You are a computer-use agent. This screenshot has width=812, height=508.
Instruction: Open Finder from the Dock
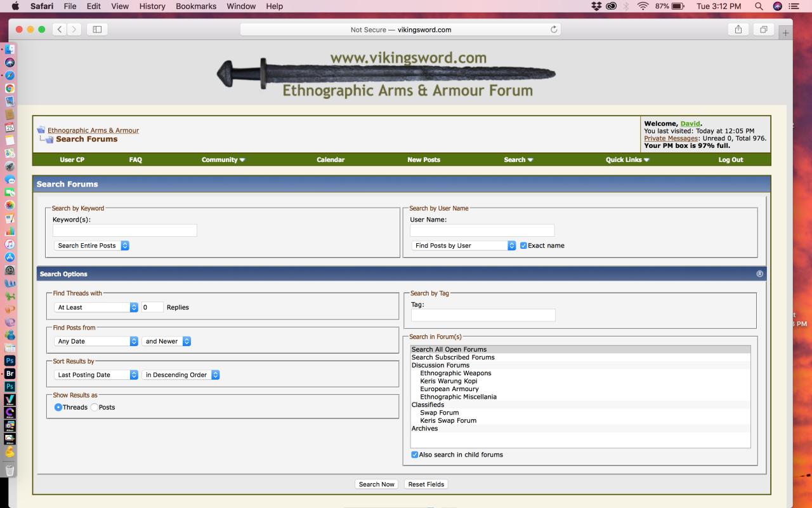pyautogui.click(x=10, y=50)
